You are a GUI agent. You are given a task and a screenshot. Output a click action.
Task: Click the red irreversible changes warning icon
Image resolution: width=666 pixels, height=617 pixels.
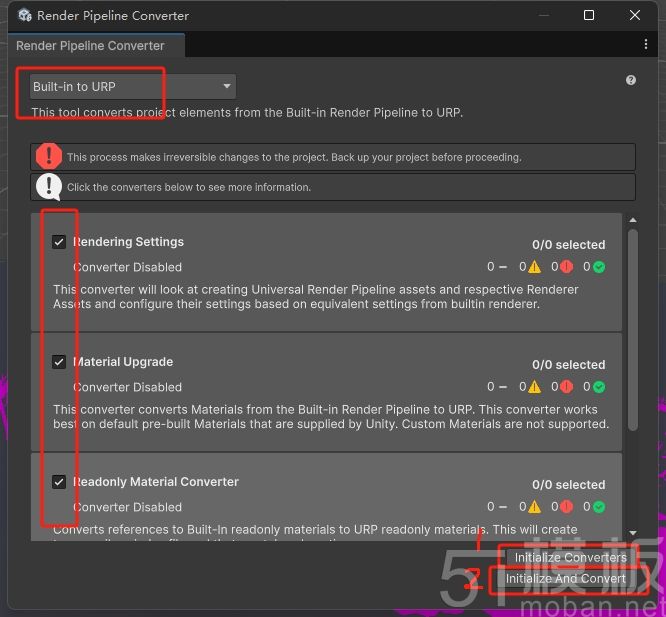[x=49, y=156]
